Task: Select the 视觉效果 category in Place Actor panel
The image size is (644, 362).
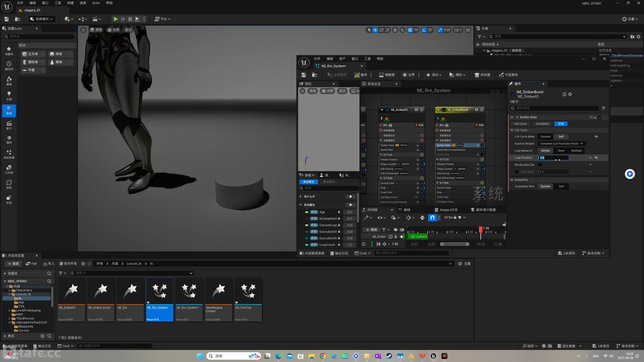Action: tap(9, 154)
